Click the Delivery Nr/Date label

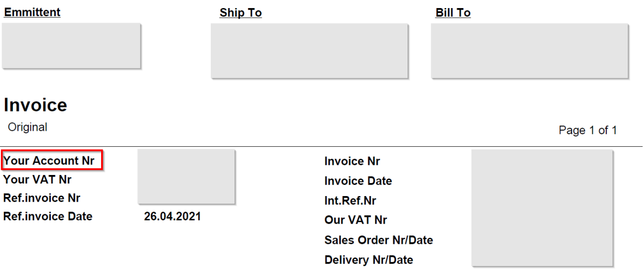(369, 260)
